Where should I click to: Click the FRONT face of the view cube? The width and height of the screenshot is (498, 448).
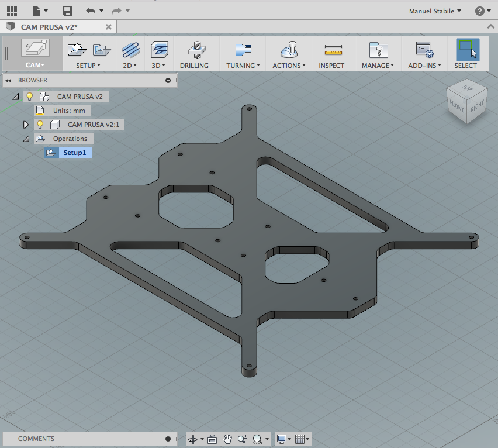click(456, 106)
